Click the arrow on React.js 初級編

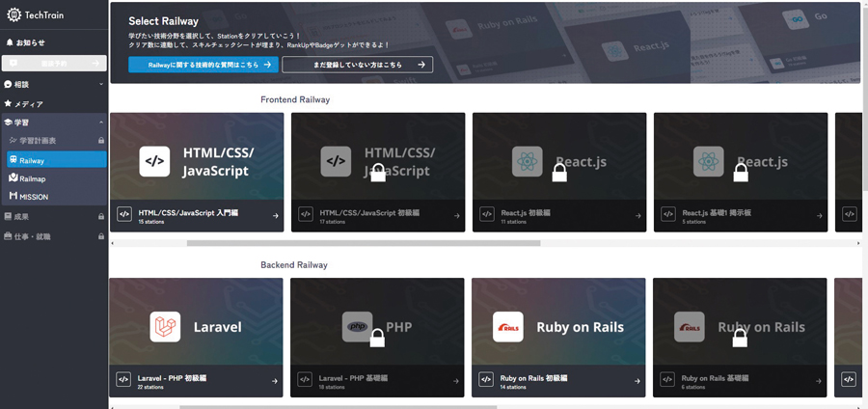pyautogui.click(x=637, y=216)
